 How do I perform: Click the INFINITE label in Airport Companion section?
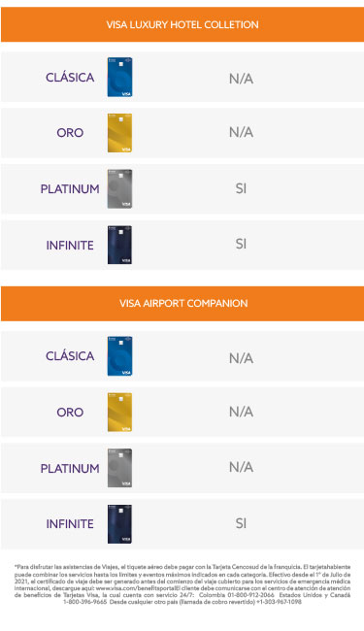pos(70,524)
